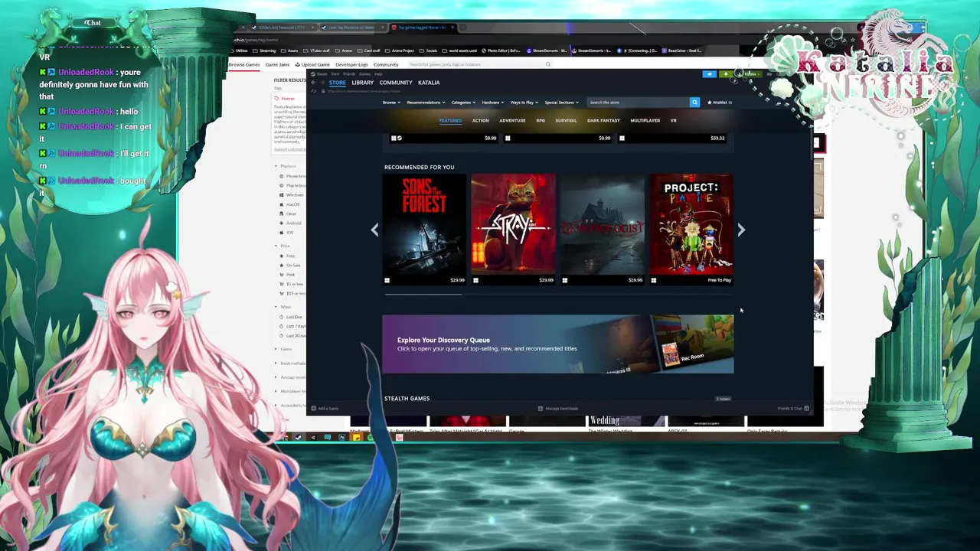Click the Android filter icon in itch.io sidebar
Viewport: 980px width, 551px height.
click(x=281, y=223)
